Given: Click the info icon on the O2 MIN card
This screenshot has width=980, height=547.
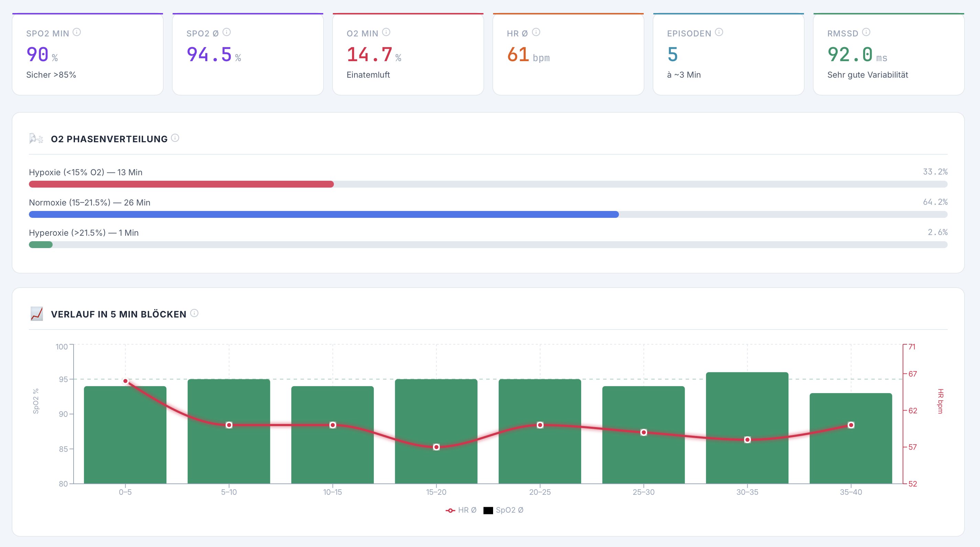Looking at the screenshot, I should point(387,33).
